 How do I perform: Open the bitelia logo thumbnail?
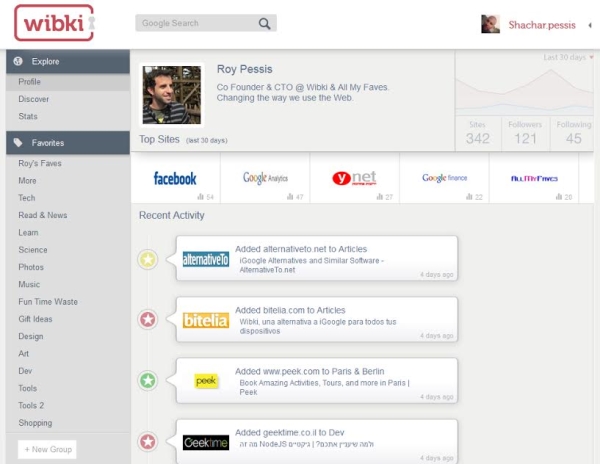206,321
